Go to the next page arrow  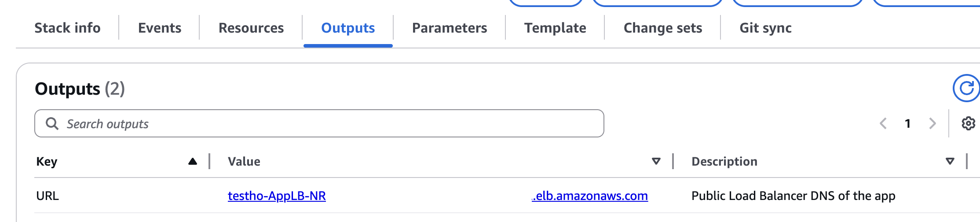pyautogui.click(x=932, y=123)
